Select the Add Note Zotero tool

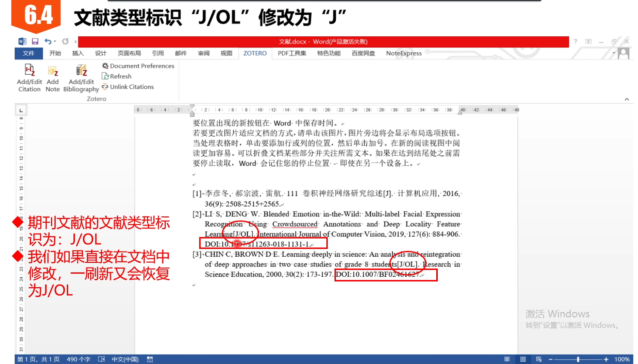53,77
